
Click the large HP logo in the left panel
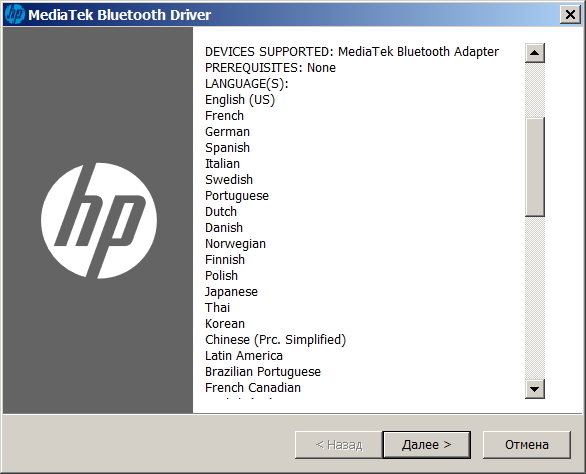tap(99, 221)
